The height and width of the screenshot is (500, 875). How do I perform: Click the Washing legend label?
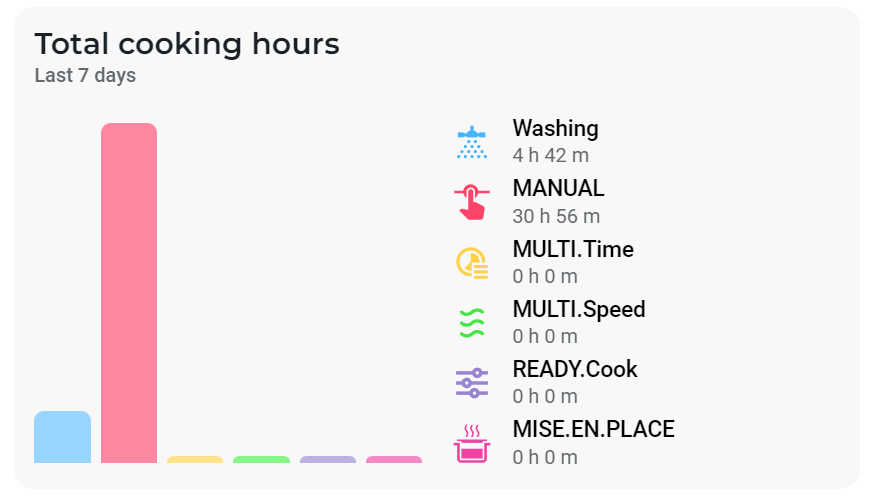(x=555, y=129)
